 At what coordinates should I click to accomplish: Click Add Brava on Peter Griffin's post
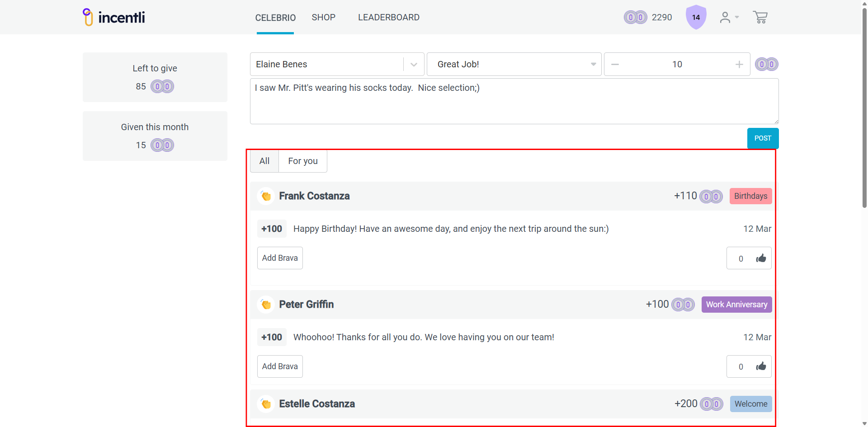280,366
